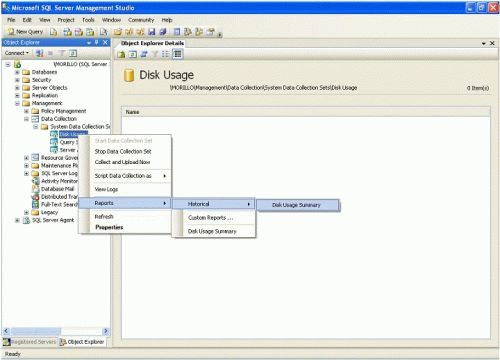Select SQL Server Agent tree icon
500x360 pixels.
pyautogui.click(x=26, y=220)
